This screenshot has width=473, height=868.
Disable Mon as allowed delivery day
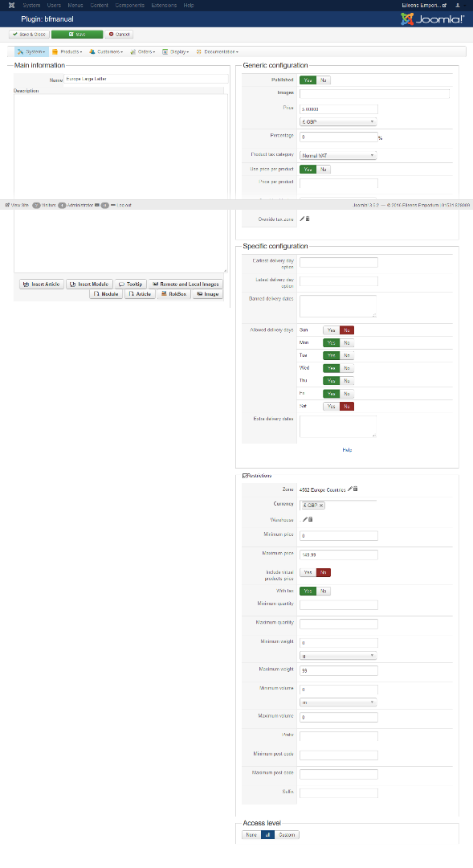pos(347,342)
